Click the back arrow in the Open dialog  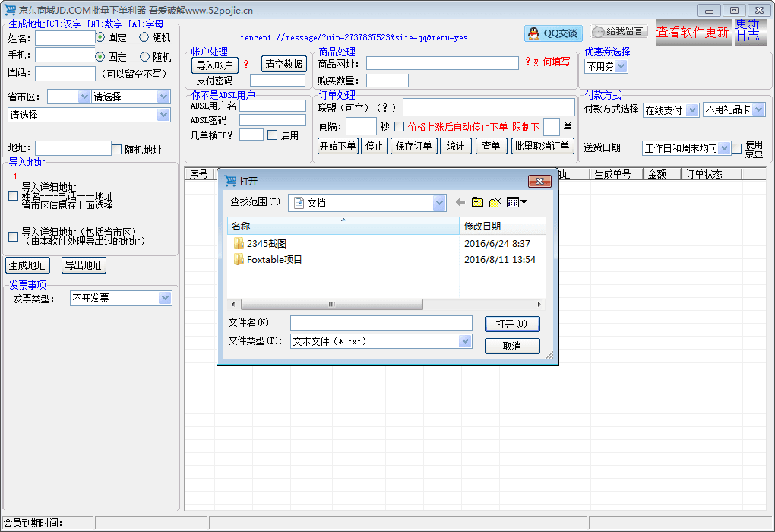(x=460, y=202)
